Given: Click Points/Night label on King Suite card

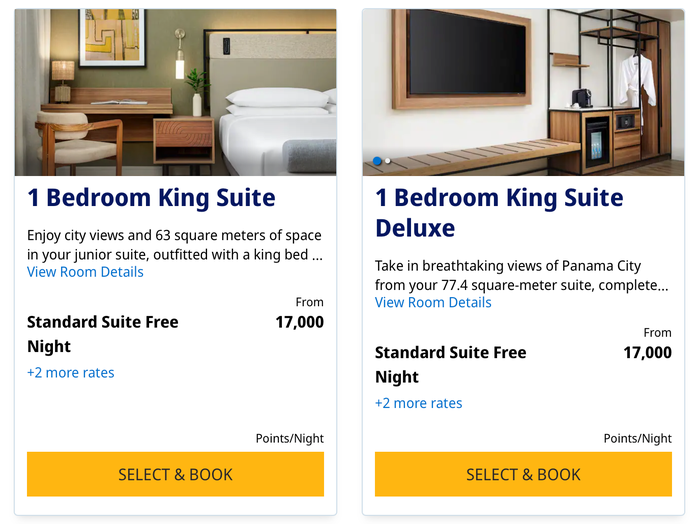Looking at the screenshot, I should click(x=290, y=438).
